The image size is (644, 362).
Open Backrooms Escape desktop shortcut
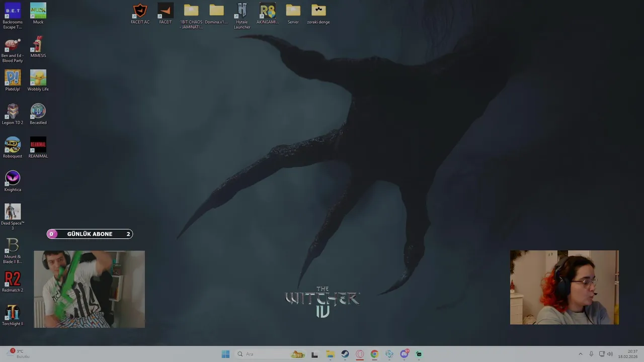(13, 16)
